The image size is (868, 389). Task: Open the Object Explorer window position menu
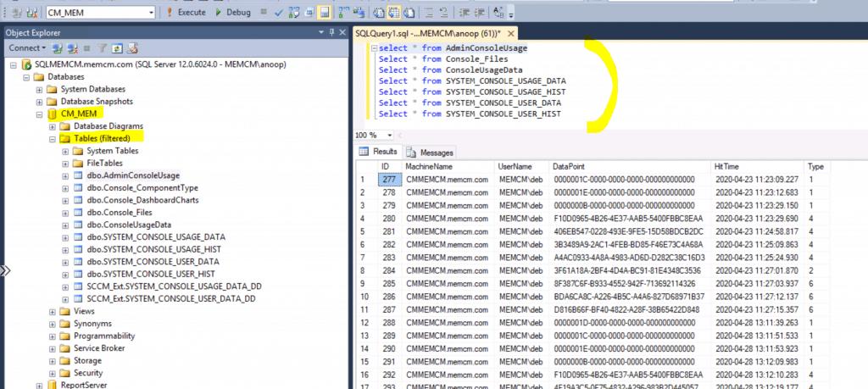coord(321,33)
